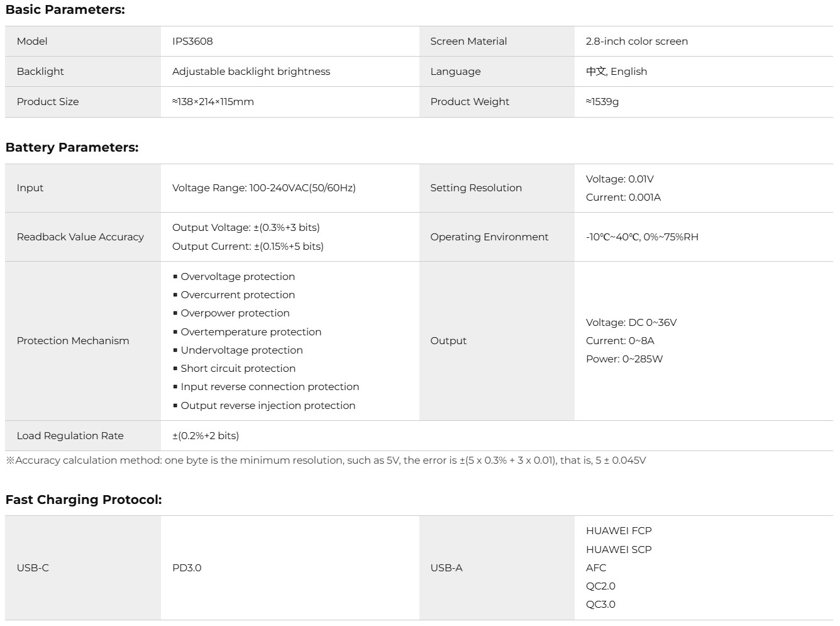Click the Battery Parameters heading
Screen dimensions: 840x626
tap(72, 147)
